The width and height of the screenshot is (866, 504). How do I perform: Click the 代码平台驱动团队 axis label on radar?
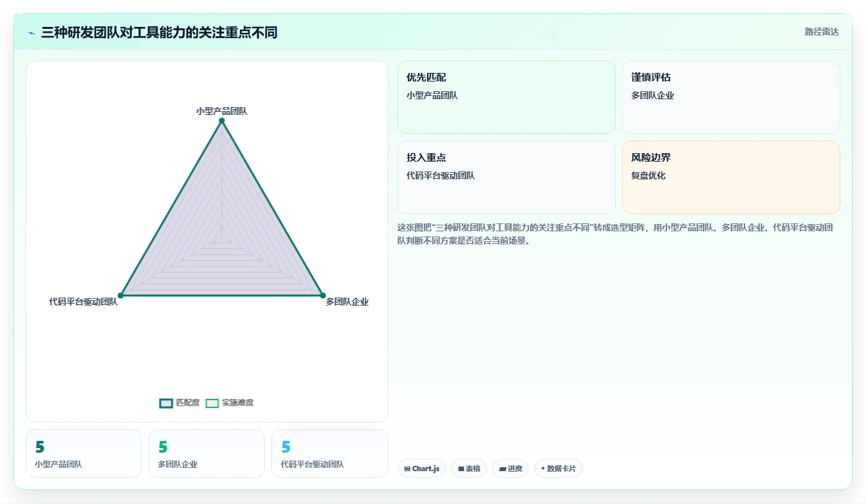pyautogui.click(x=83, y=302)
